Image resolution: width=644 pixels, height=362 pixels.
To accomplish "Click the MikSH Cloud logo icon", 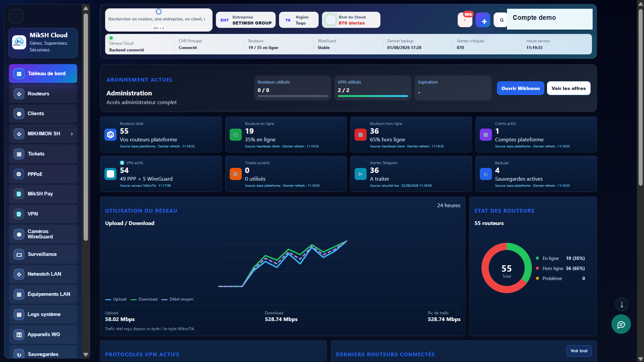I will [19, 43].
